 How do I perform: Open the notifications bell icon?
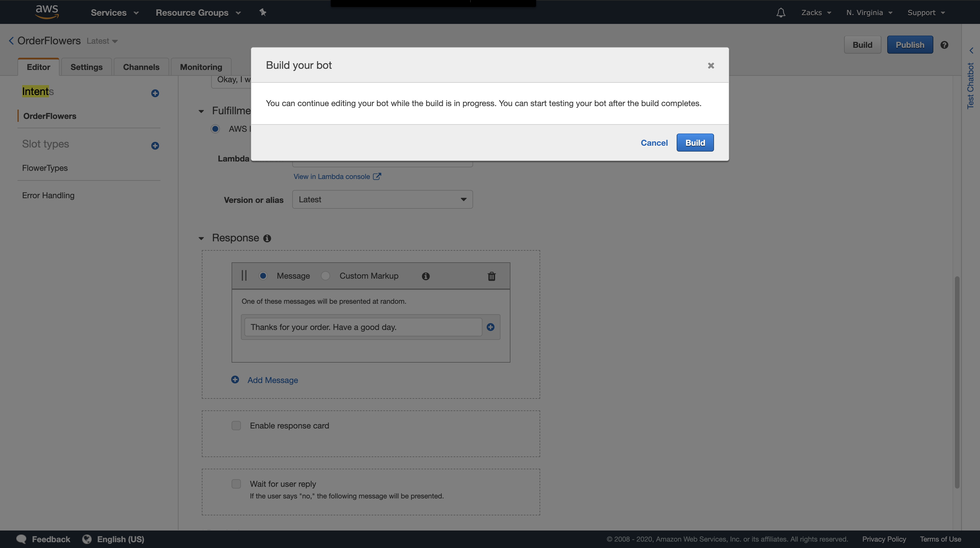[781, 13]
